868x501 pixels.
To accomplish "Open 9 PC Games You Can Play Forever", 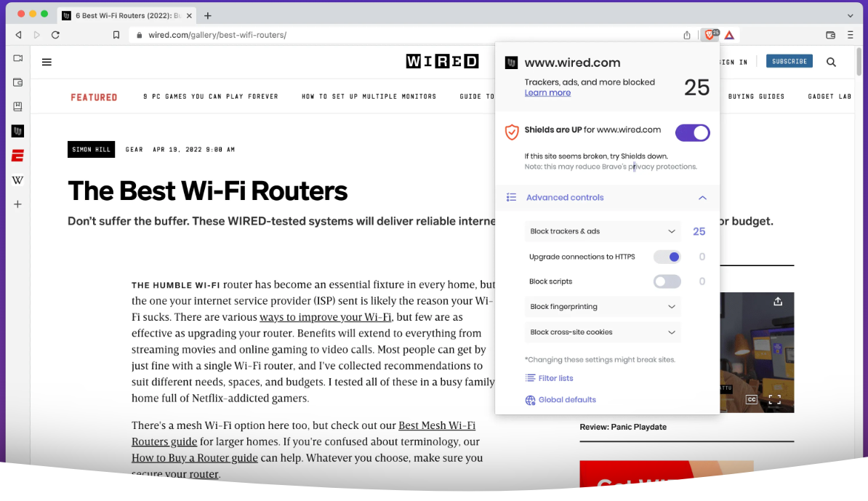I will pyautogui.click(x=211, y=96).
